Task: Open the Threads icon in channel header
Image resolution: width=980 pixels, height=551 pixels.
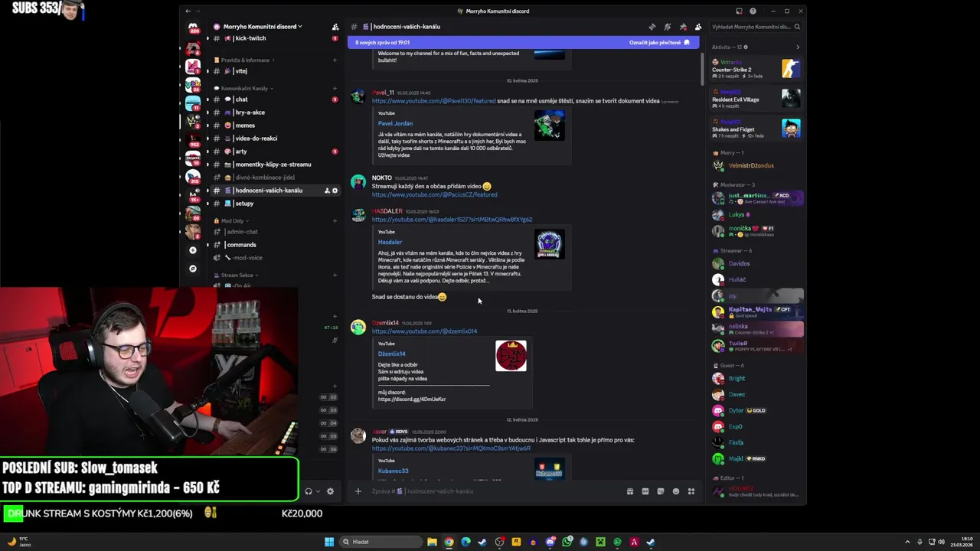Action: click(652, 27)
